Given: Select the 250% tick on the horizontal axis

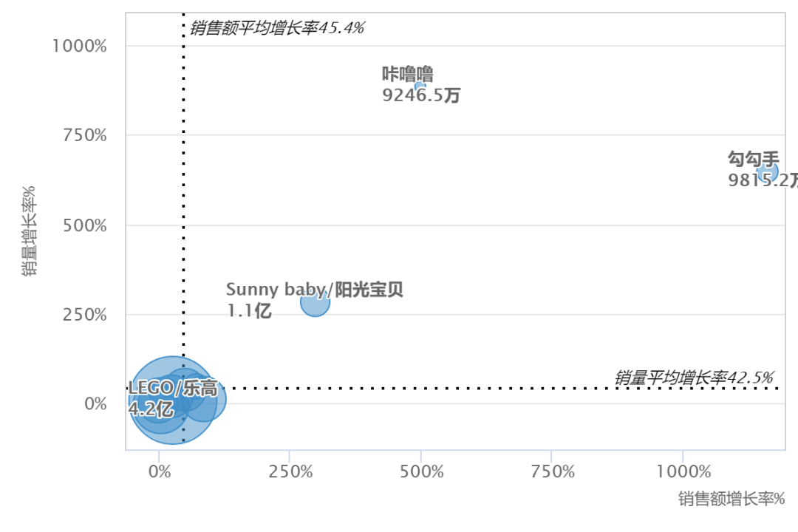Looking at the screenshot, I should tap(289, 472).
